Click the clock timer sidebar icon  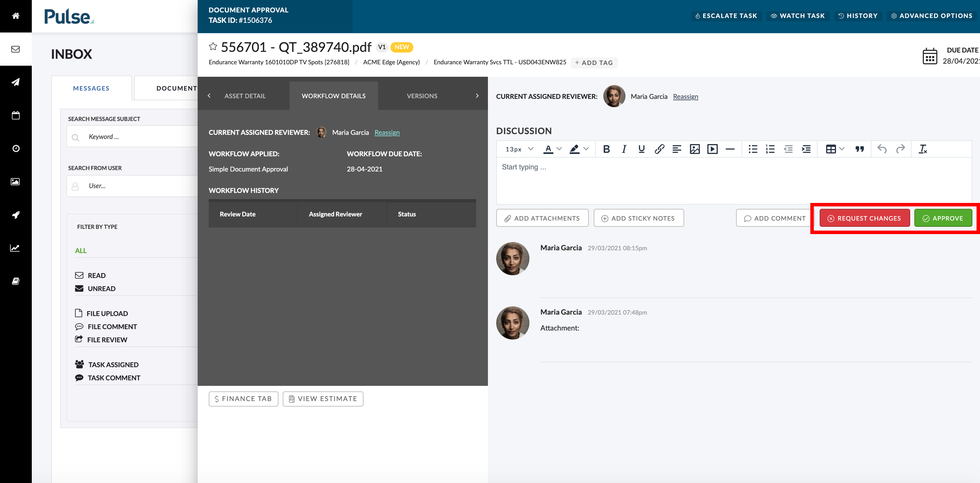(16, 148)
